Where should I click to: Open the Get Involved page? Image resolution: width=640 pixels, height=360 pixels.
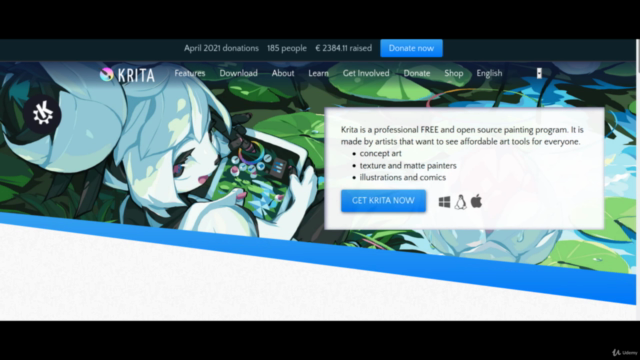(x=366, y=73)
